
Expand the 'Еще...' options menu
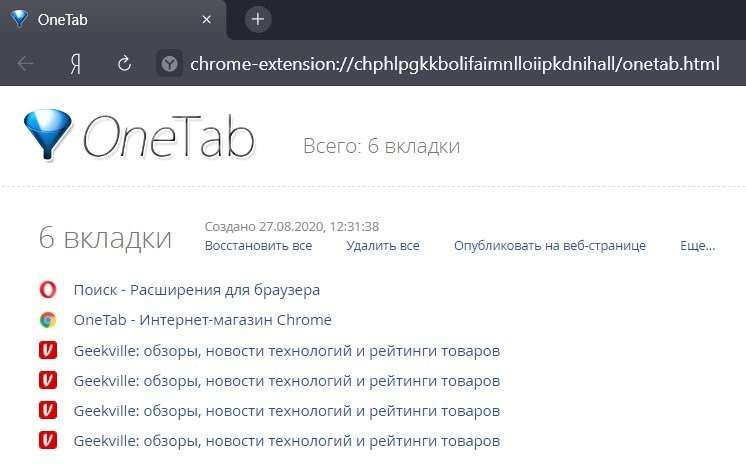697,245
